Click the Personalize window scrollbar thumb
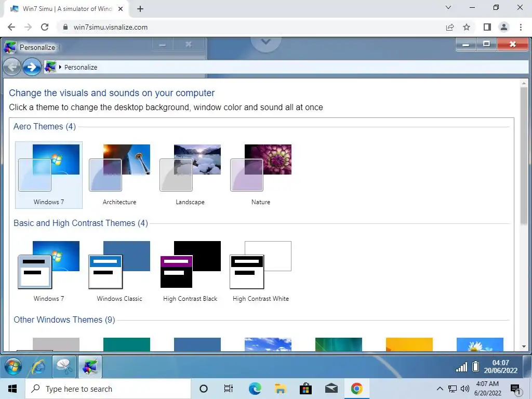Image resolution: width=532 pixels, height=399 pixels. click(x=524, y=155)
